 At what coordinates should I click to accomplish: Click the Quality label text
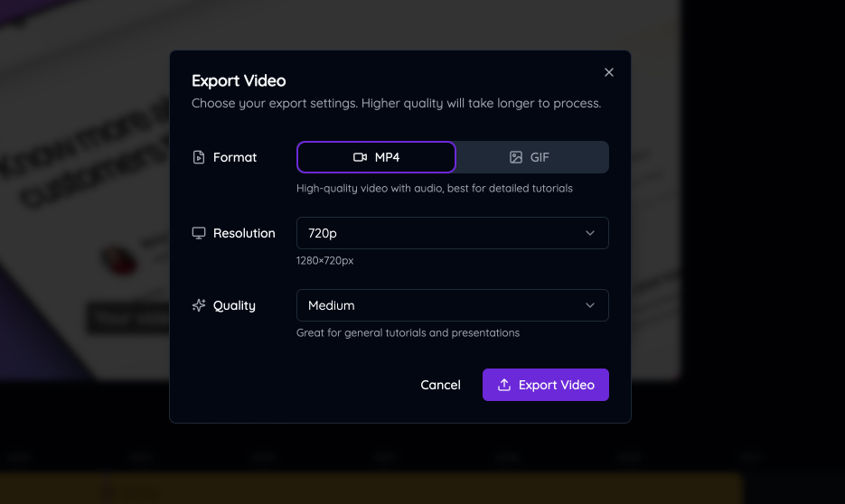234,305
